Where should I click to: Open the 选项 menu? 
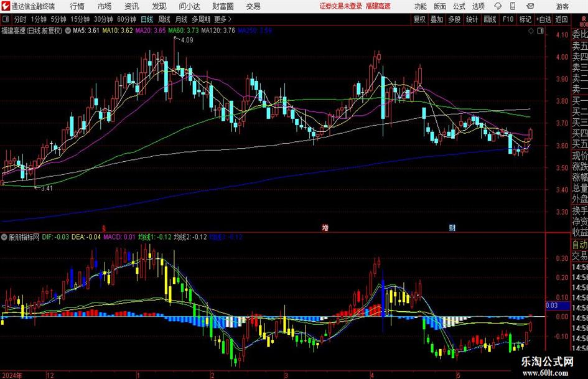coord(478,6)
